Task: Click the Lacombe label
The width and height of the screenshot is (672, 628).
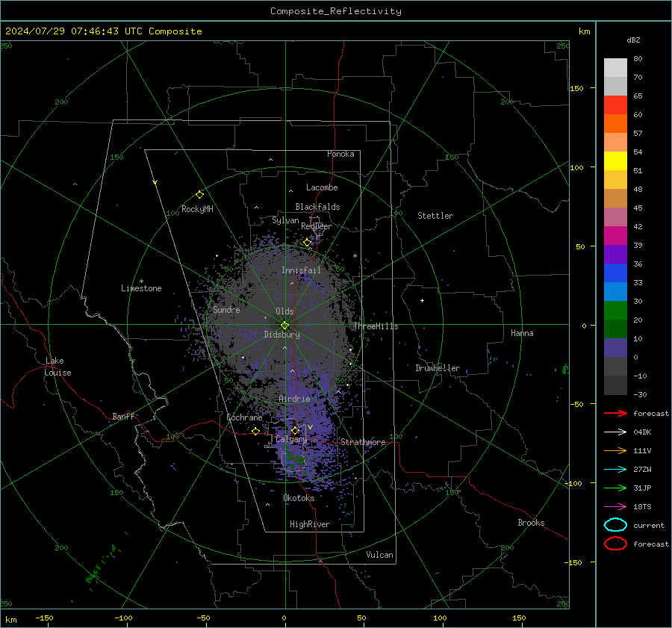Action: coord(322,187)
